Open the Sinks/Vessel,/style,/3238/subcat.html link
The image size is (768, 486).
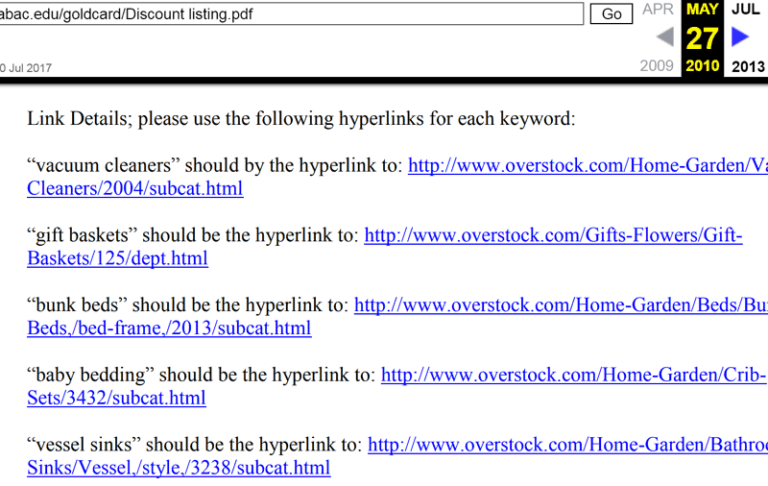[179, 468]
